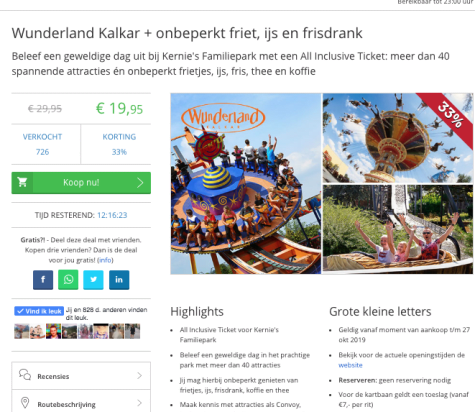Open the info link about free deal
The image size is (475, 412).
click(x=105, y=260)
